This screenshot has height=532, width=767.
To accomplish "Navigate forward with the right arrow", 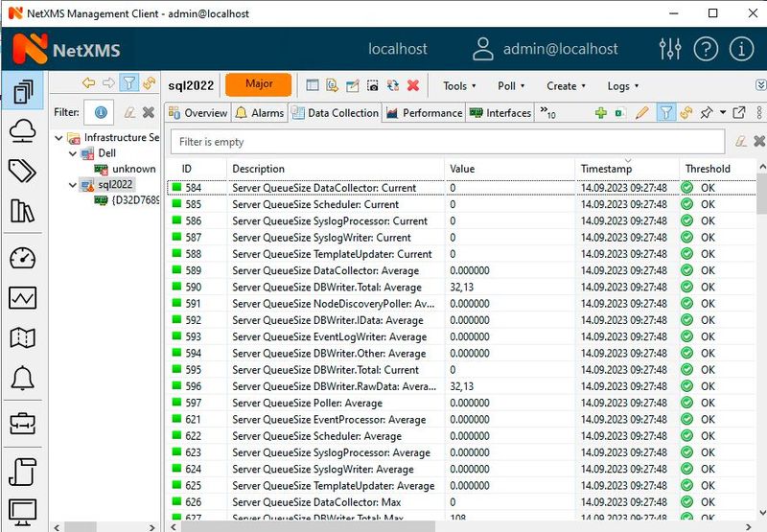I will [x=108, y=83].
